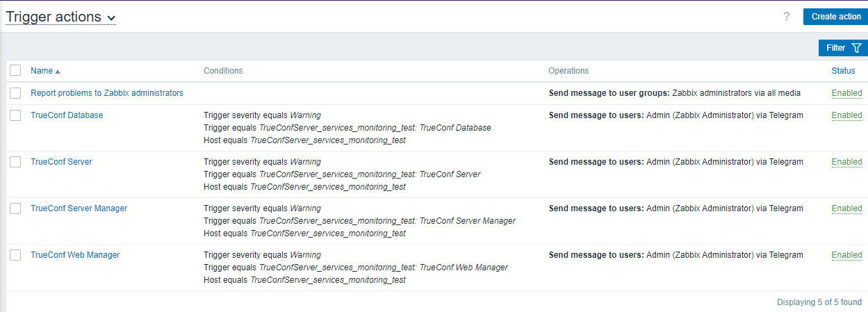Toggle Enabled status of TrueConf Server Manager
The image size is (868, 312).
(847, 208)
